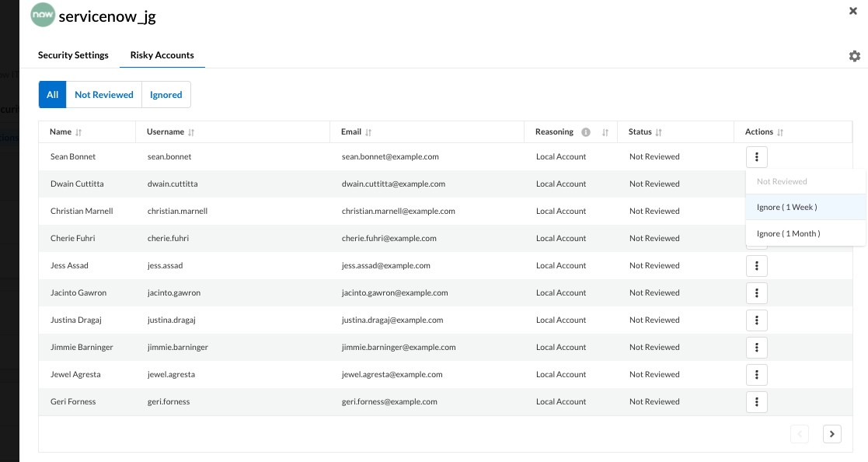868x462 pixels.
Task: Open actions menu for Sean Bonnet
Action: [756, 157]
